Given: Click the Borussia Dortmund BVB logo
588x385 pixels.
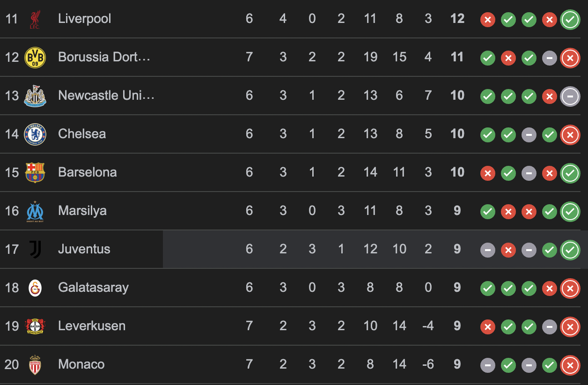Looking at the screenshot, I should (35, 57).
